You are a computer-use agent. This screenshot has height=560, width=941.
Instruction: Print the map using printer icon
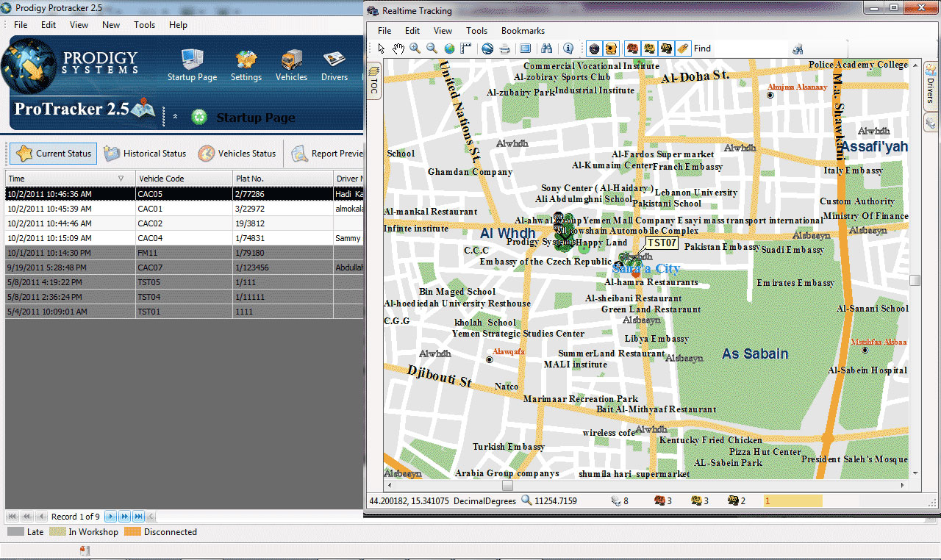pyautogui.click(x=505, y=49)
